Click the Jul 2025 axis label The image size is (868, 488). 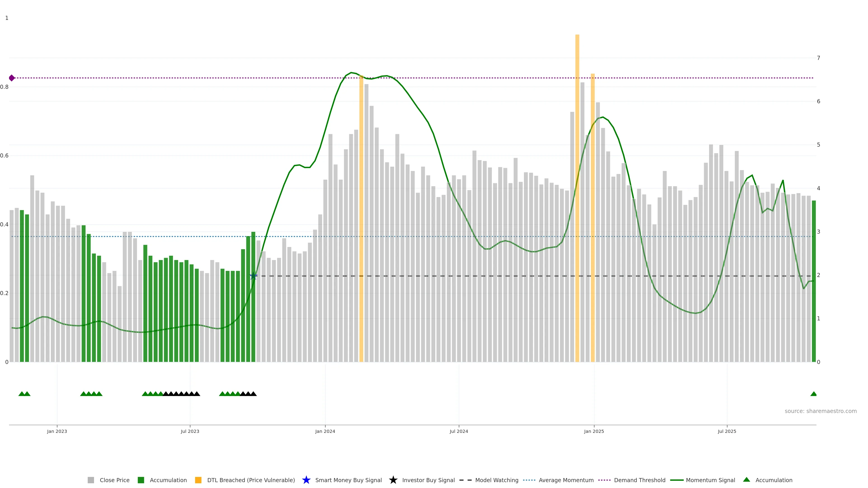(x=727, y=431)
